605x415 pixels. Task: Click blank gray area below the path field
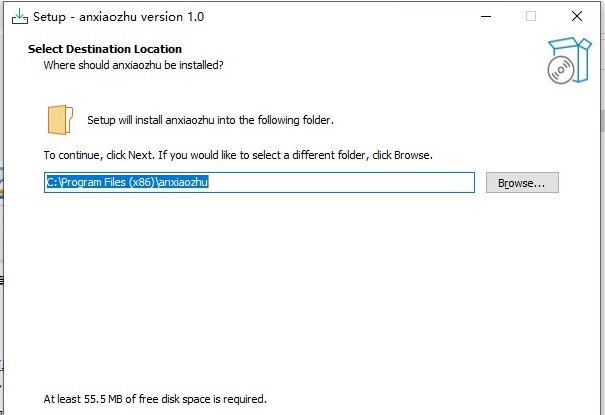click(x=300, y=290)
